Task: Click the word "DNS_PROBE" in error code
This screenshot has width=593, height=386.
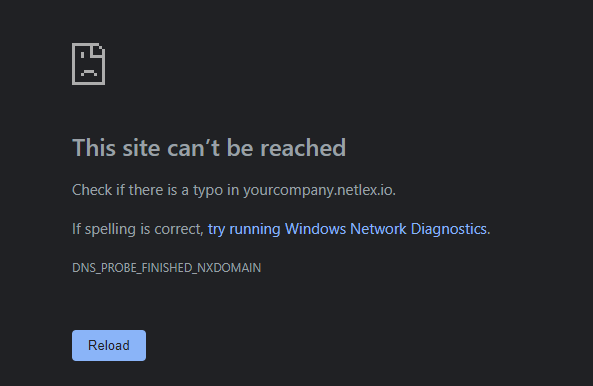Action: point(105,268)
